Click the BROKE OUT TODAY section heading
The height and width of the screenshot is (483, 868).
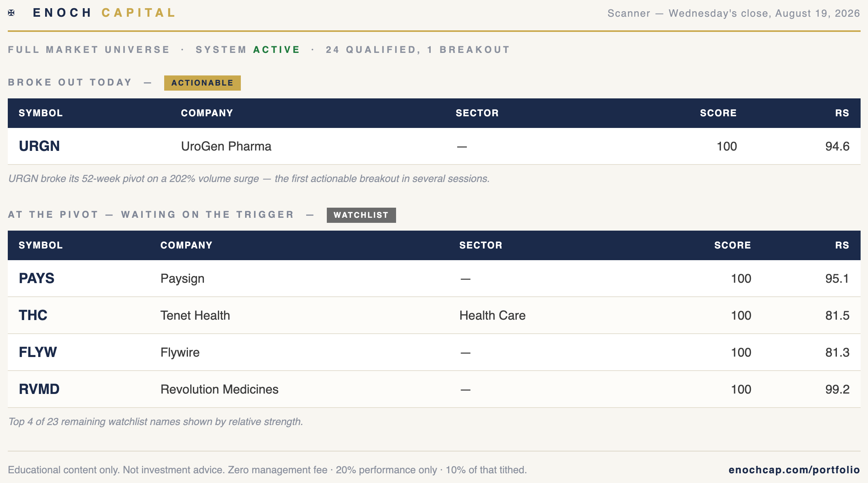pyautogui.click(x=70, y=82)
